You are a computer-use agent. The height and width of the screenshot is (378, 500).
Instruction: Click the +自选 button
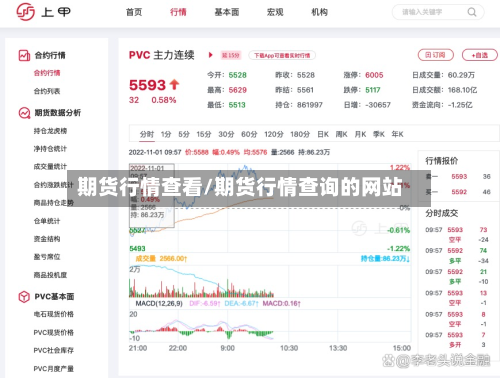480,55
